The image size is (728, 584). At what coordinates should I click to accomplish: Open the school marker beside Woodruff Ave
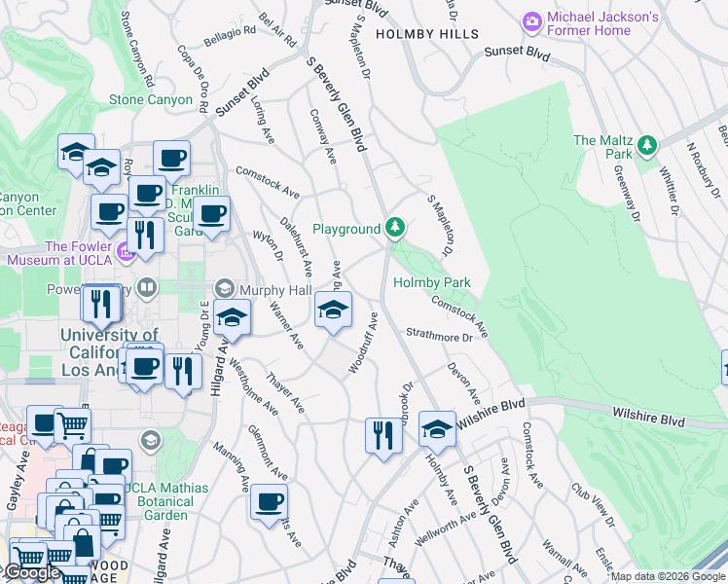[x=333, y=312]
